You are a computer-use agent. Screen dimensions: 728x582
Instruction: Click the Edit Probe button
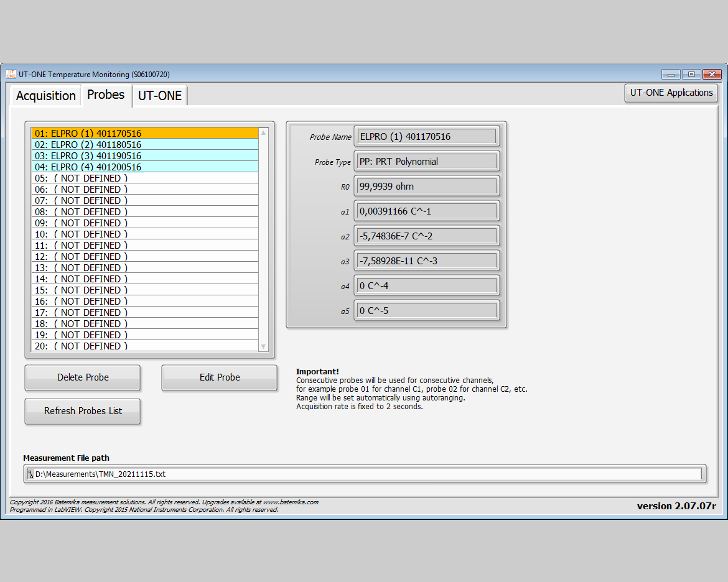click(x=219, y=377)
